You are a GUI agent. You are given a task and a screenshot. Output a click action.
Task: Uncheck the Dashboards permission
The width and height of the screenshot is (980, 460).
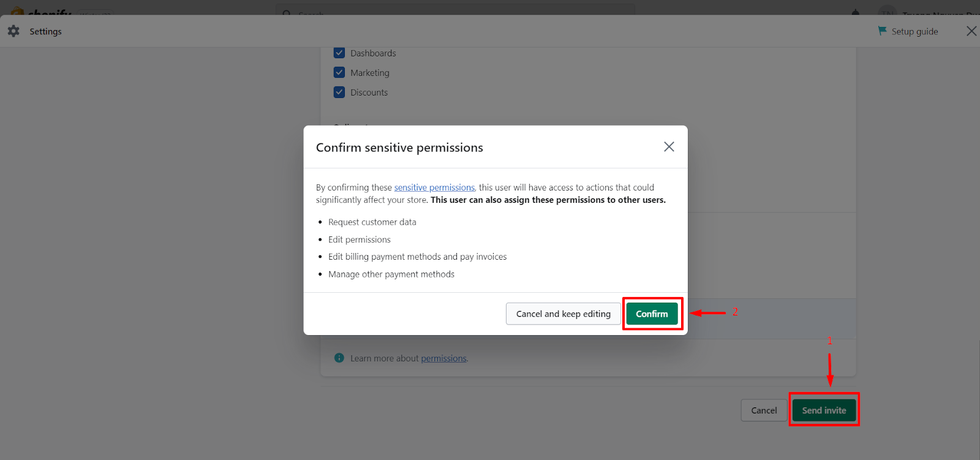coord(339,53)
